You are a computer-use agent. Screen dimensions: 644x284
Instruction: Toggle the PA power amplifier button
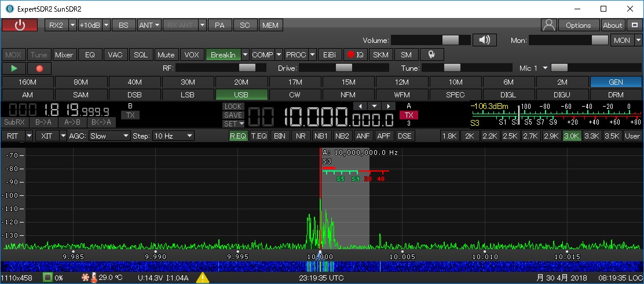point(219,25)
